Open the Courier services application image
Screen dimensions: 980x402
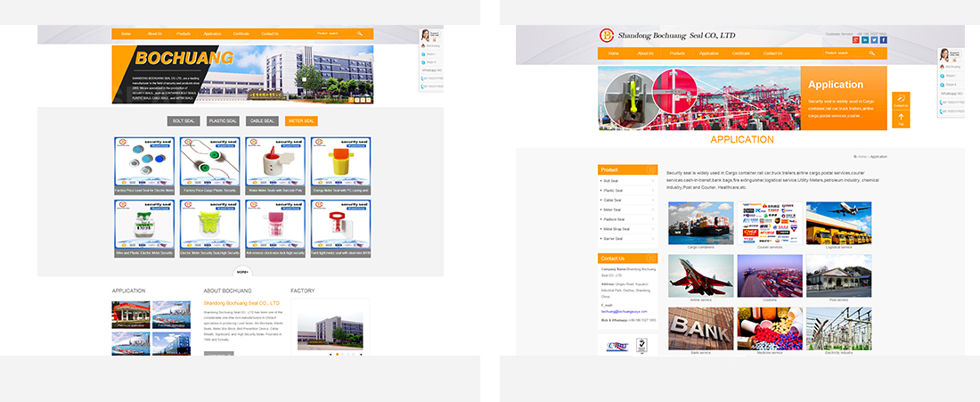coord(770,223)
